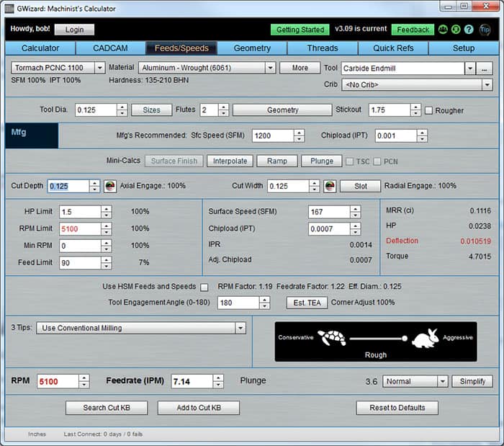Viewport: 504px width, 446px height.
Task: Click the optimizer icon beside Cut Width
Action: click(329, 186)
